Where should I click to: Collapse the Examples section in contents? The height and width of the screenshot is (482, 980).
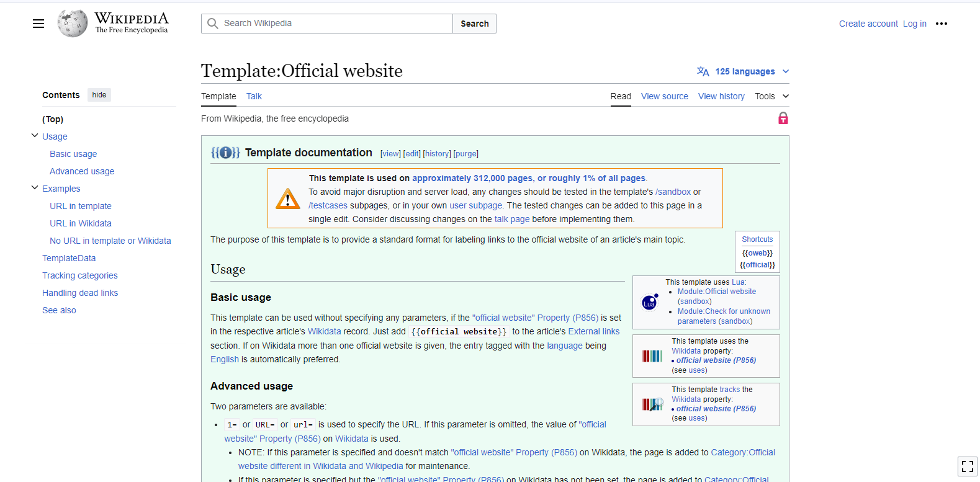pyautogui.click(x=35, y=188)
